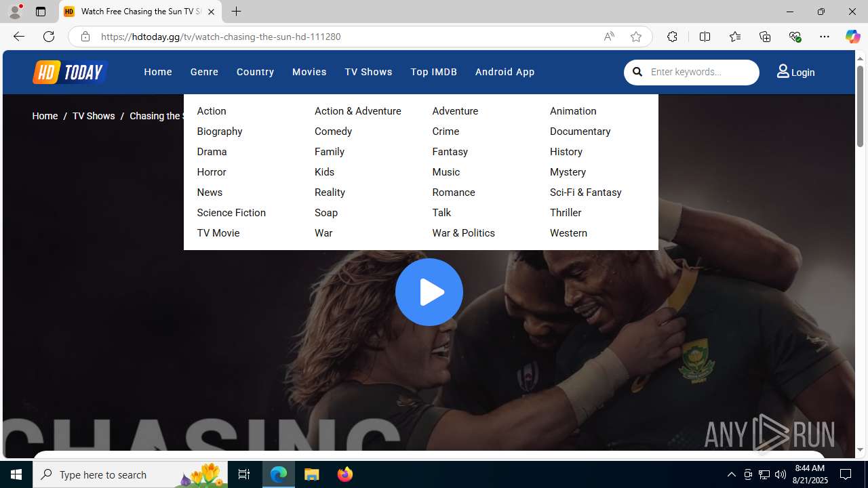Open Collections panel
Viewport: 868px width, 488px height.
click(x=765, y=37)
